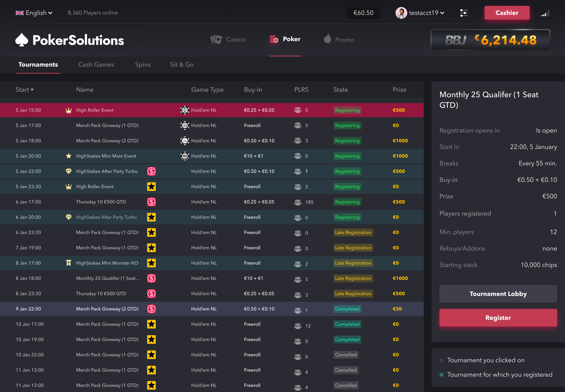
Task: Click '8,360 Players online' text
Action: tap(93, 13)
